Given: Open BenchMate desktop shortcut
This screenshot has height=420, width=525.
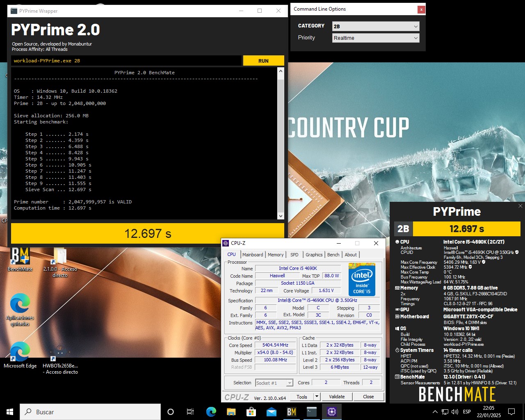Looking at the screenshot, I should coord(20,259).
